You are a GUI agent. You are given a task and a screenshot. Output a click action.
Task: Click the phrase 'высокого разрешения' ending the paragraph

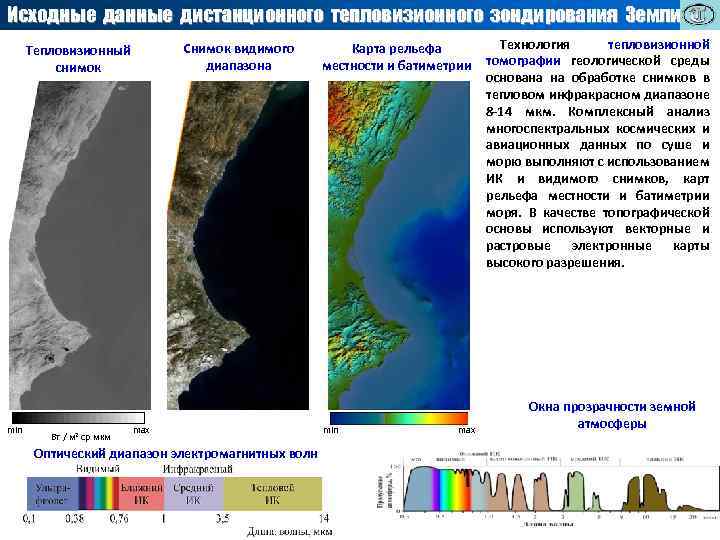[555, 263]
